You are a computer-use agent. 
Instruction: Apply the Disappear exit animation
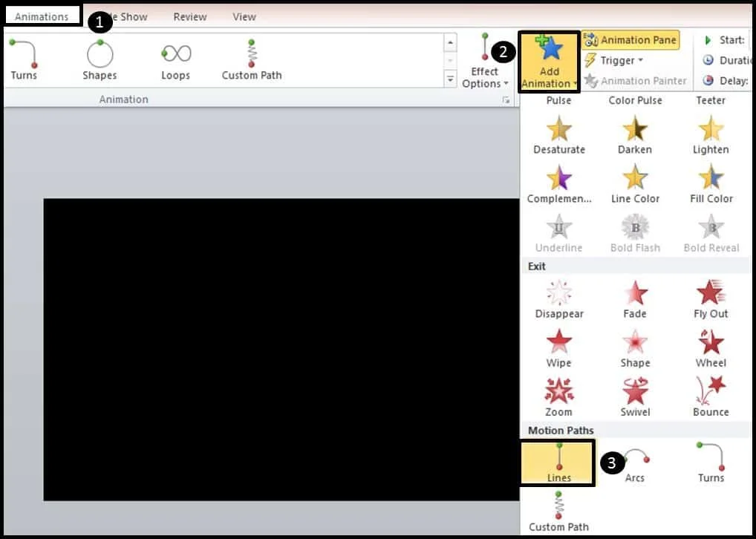tap(559, 300)
